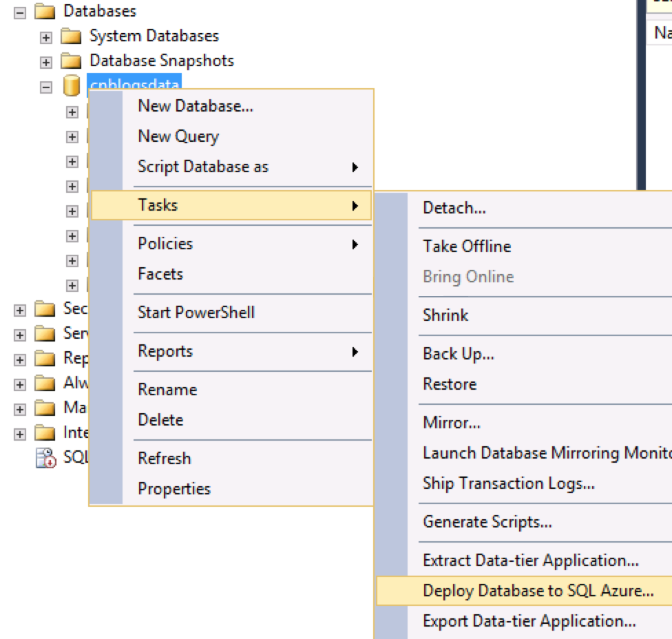Screen dimensions: 672x639
Task: Click the SQL Server Agent icon
Action: pos(45,458)
